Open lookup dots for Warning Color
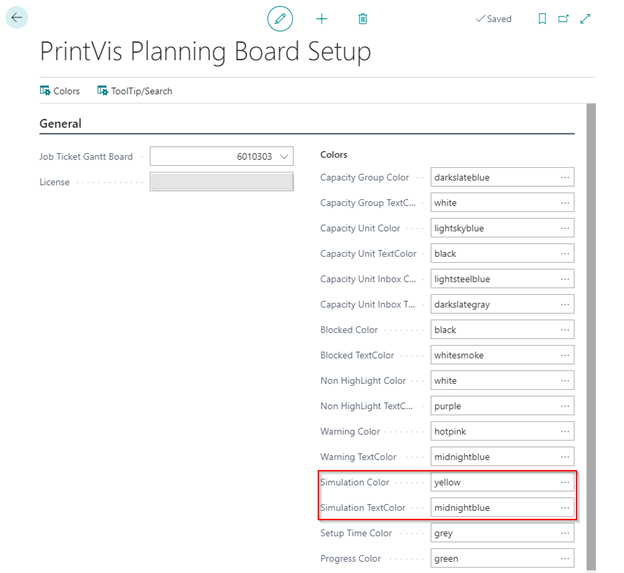Screen dimensions: 624x573 pyautogui.click(x=565, y=432)
